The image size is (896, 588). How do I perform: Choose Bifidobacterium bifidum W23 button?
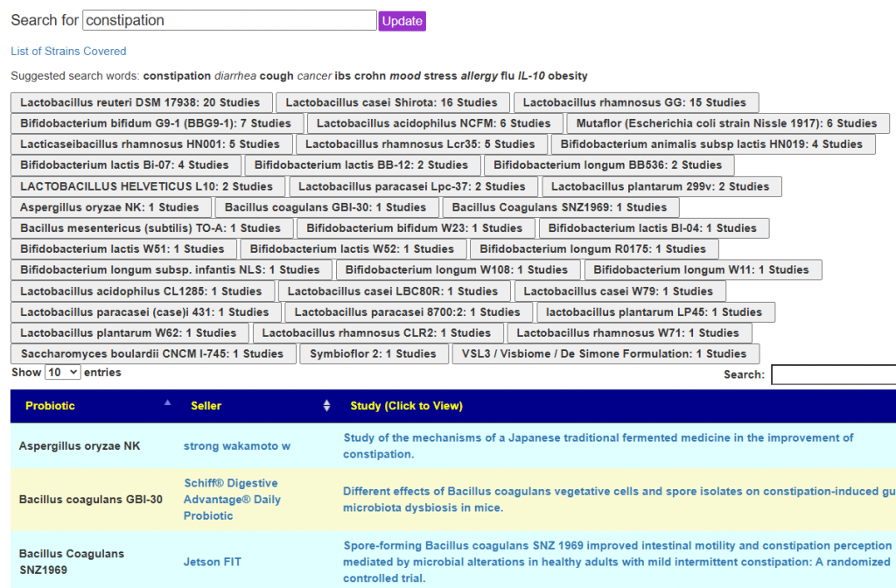click(x=415, y=228)
